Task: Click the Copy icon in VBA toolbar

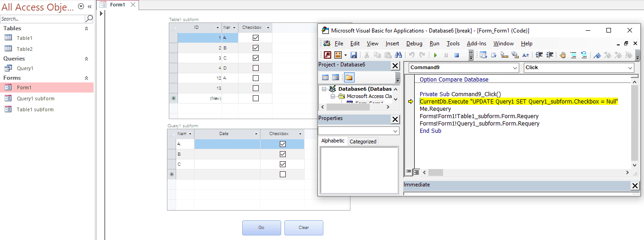Action: point(377,55)
